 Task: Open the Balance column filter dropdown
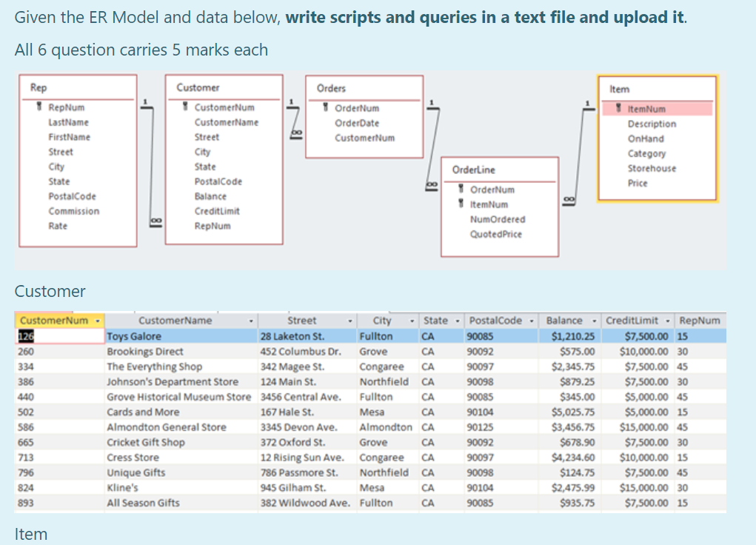(x=596, y=319)
